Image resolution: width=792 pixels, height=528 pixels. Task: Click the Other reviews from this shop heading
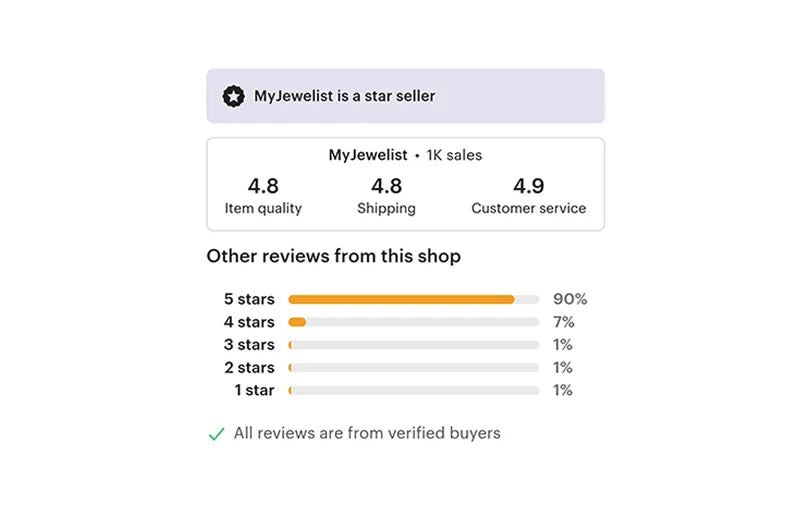click(x=333, y=256)
